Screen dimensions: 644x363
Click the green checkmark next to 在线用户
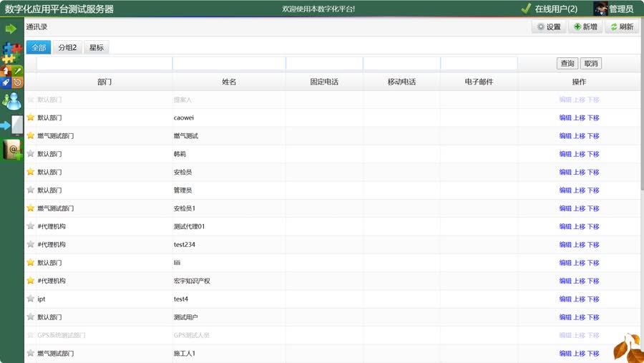[526, 9]
